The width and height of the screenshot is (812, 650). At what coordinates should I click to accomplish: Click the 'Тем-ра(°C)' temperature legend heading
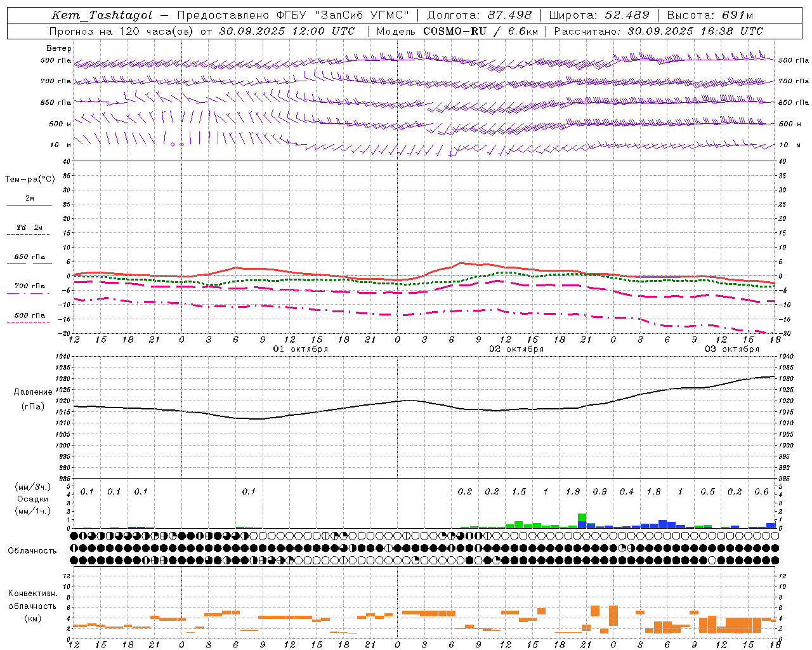pos(30,180)
